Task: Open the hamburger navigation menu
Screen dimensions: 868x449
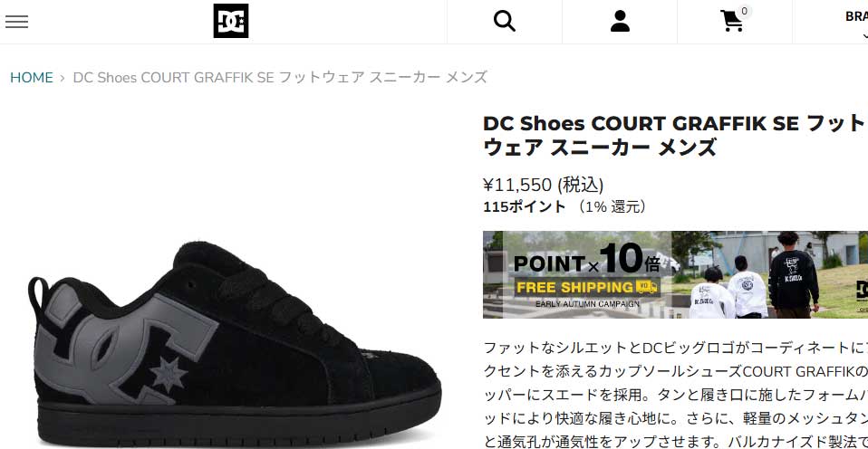Action: (16, 22)
